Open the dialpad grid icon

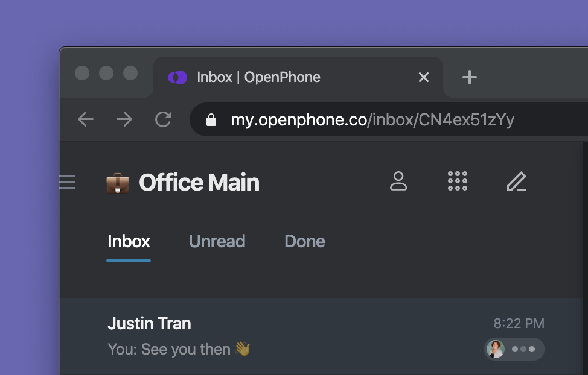[x=458, y=181]
